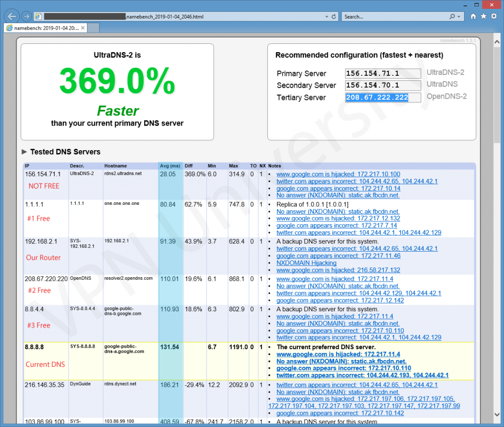Viewport: 504px width, 427px height.
Task: Open www.google.com hijacked 216.58.217.132 link
Action: pos(338,270)
